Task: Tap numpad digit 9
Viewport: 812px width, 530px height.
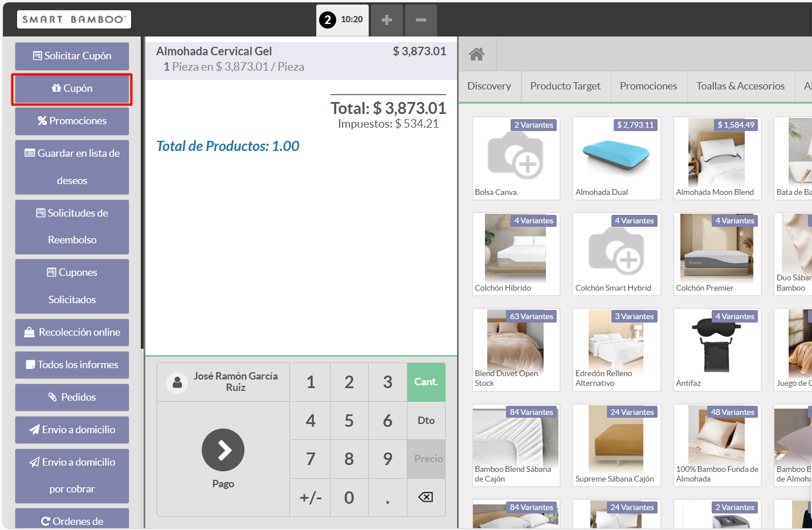Action: point(387,459)
